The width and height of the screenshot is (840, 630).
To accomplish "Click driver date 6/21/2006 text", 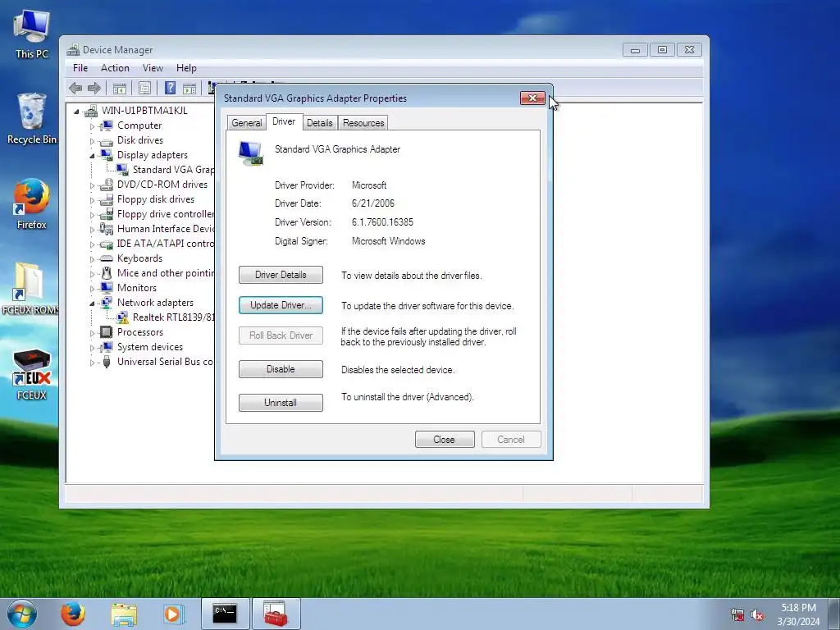I will [x=373, y=203].
